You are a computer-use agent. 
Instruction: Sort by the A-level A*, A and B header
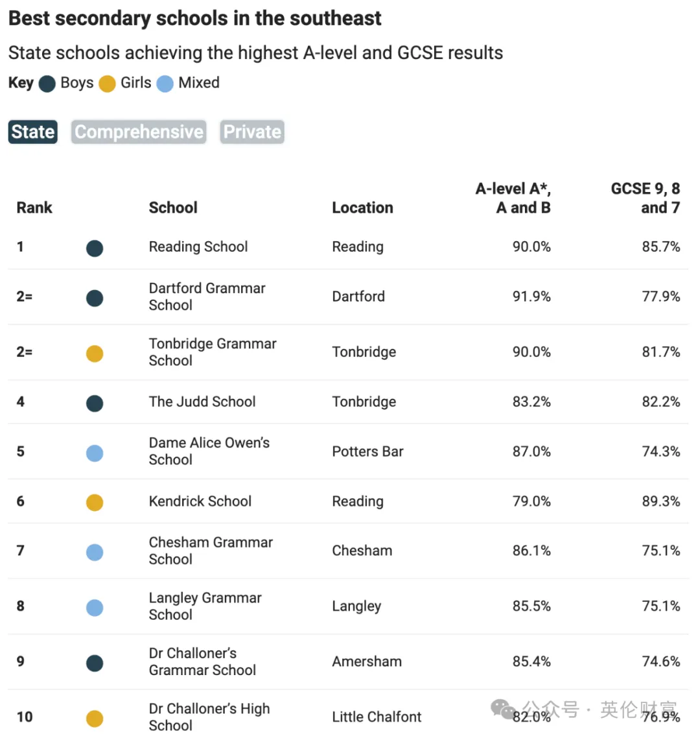point(513,198)
